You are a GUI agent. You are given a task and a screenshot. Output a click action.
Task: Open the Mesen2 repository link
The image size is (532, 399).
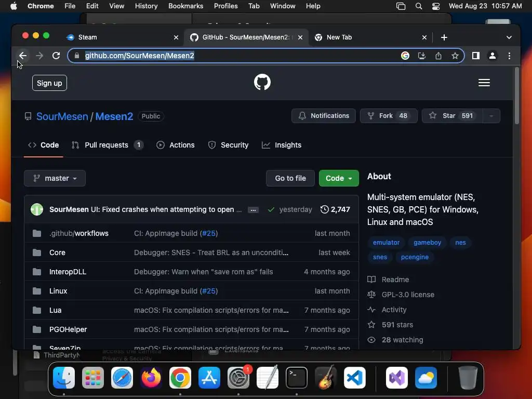pyautogui.click(x=114, y=116)
